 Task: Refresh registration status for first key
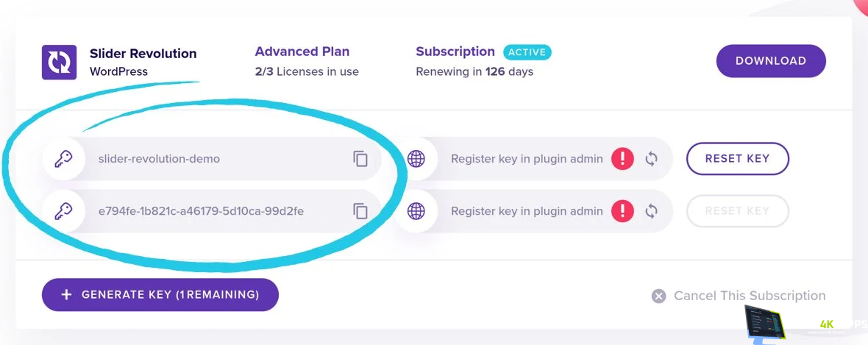(651, 159)
